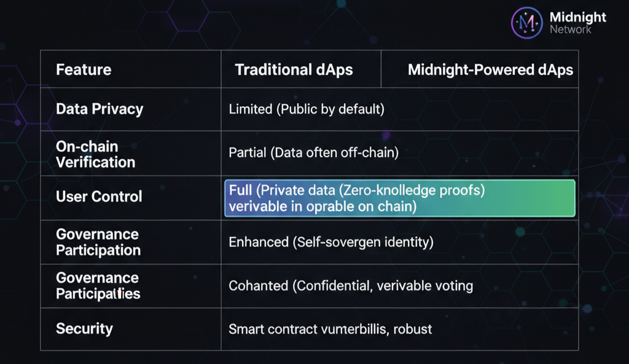Click the Security row label
Image resolution: width=629 pixels, height=364 pixels.
point(84,328)
